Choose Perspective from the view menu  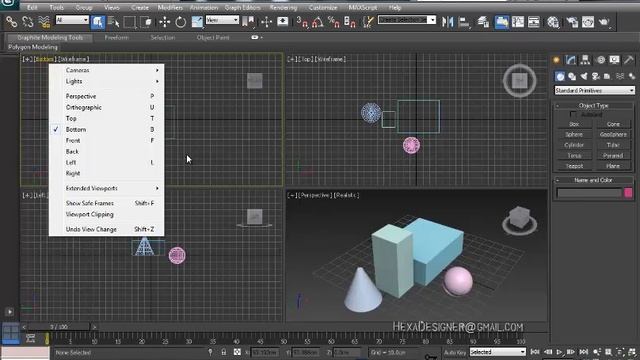coord(107,96)
